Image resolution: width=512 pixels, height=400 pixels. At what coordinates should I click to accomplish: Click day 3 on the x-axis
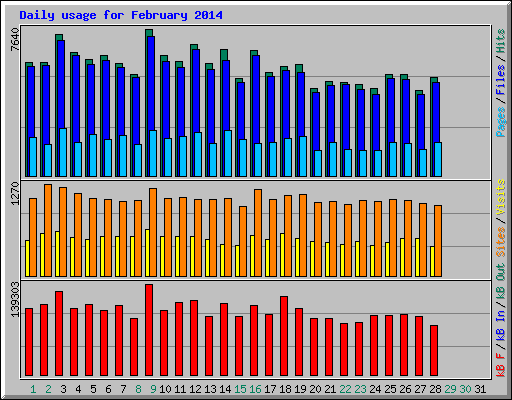[x=63, y=389]
